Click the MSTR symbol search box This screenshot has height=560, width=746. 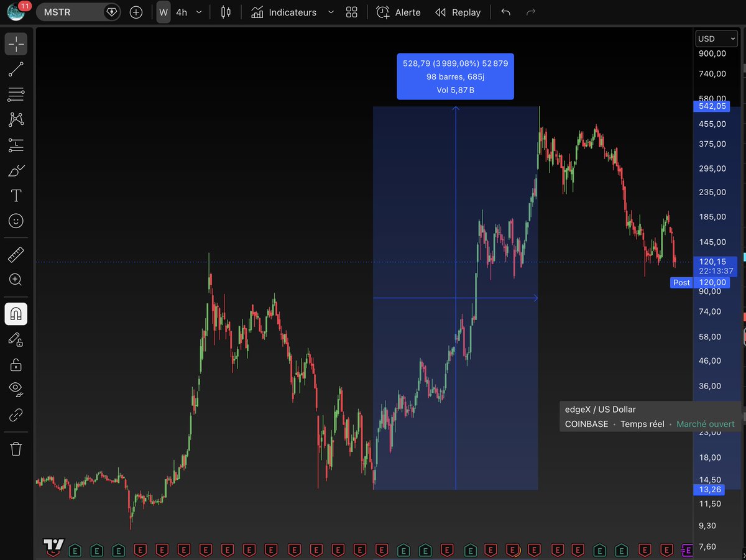click(78, 12)
